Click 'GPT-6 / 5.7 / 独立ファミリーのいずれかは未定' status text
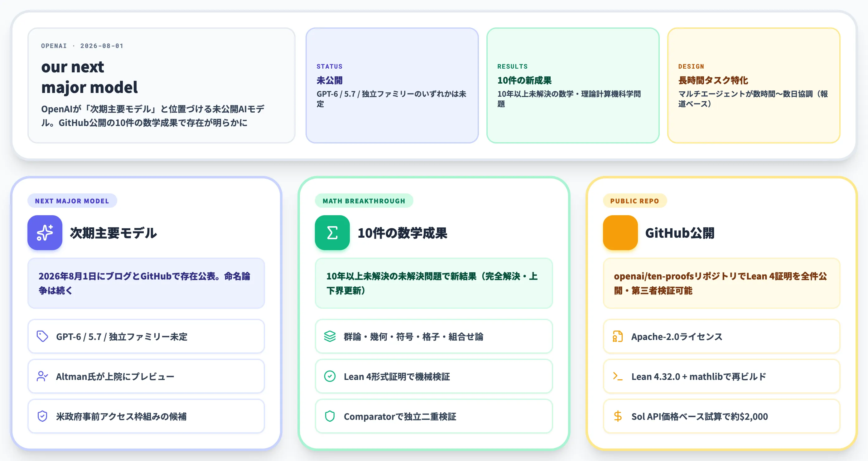The image size is (868, 461). pyautogui.click(x=391, y=99)
